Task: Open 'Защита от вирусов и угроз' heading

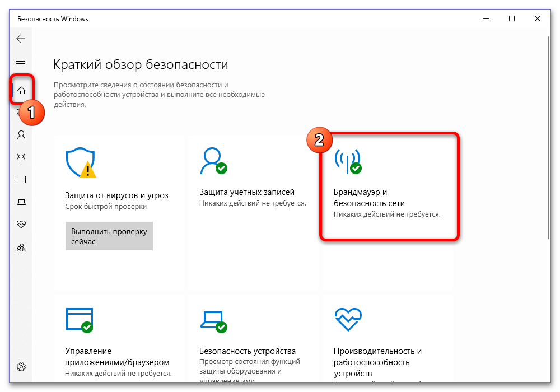Action: tap(116, 195)
